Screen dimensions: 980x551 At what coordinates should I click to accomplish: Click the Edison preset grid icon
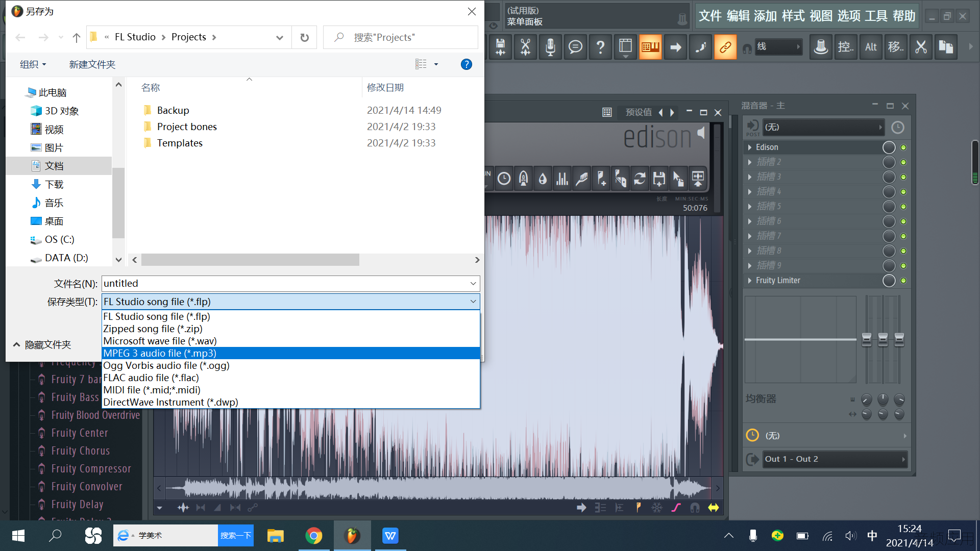point(607,112)
